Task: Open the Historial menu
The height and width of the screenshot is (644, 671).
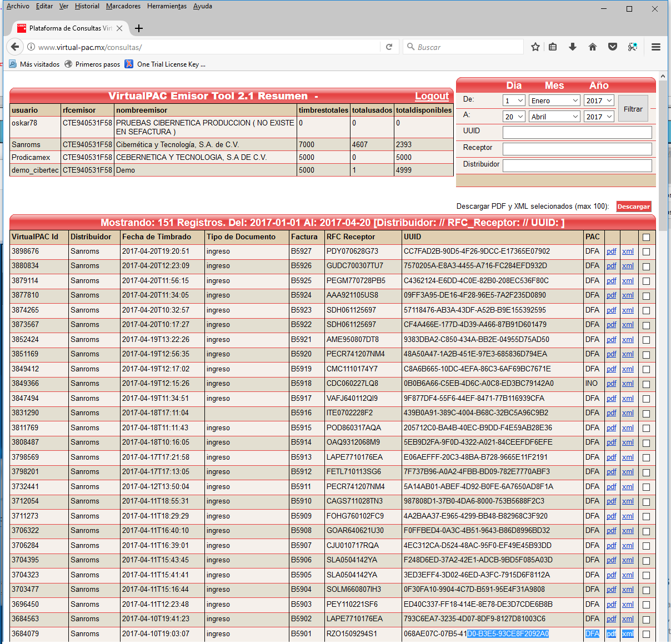Action: pos(87,6)
